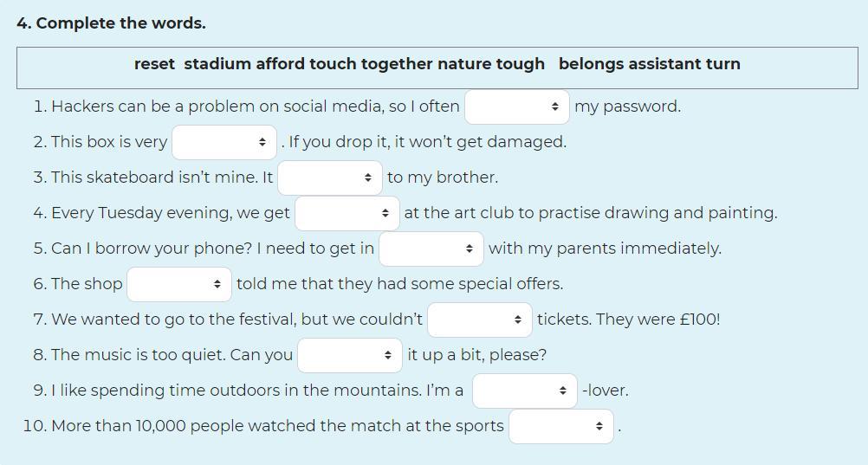Open dropdown after 'I need to get in'
The height and width of the screenshot is (465, 868).
click(431, 249)
